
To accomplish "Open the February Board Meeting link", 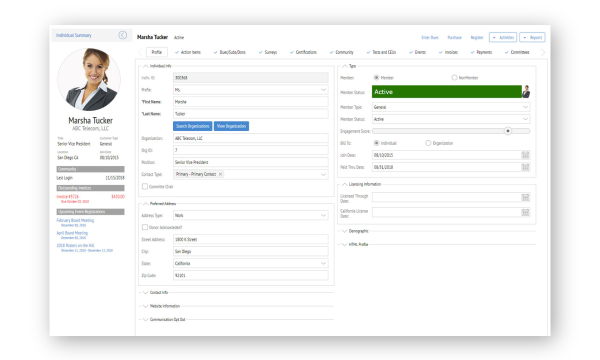I will tap(75, 220).
